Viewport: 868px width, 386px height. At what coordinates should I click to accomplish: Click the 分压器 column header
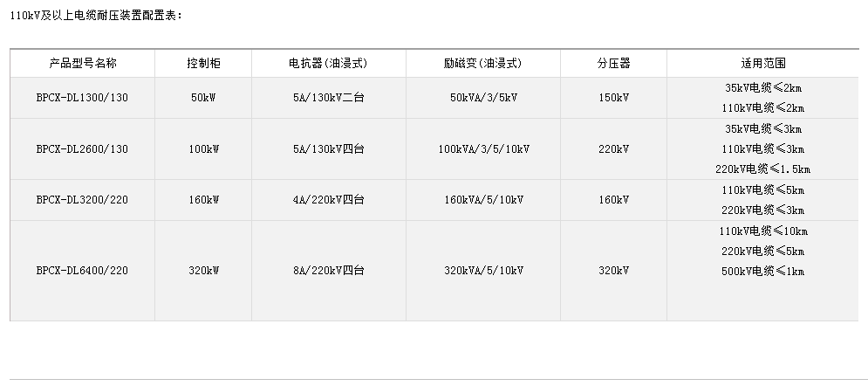613,64
